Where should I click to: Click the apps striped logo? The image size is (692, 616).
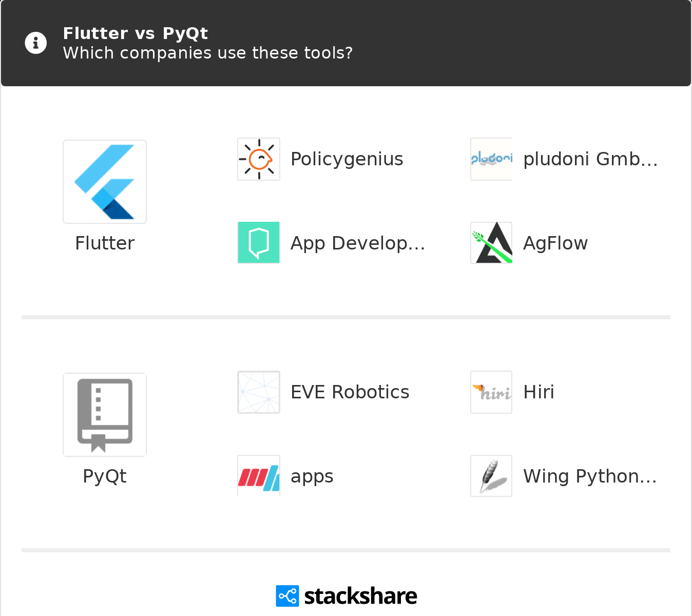click(259, 476)
